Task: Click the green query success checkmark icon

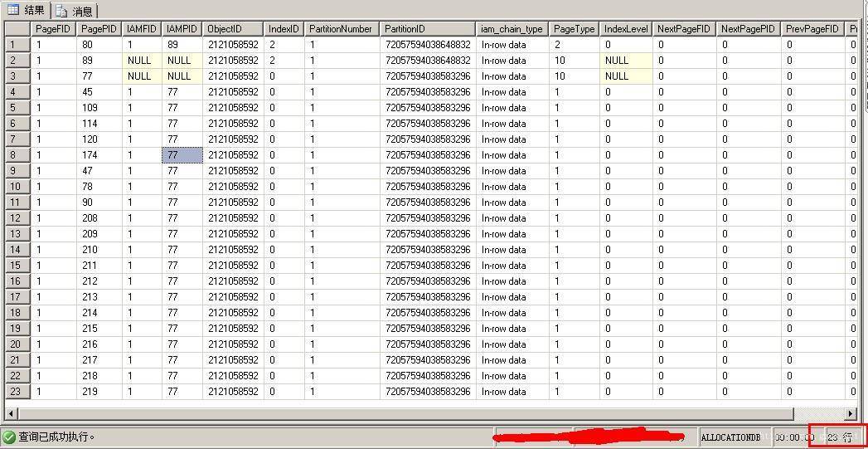Action: (9, 437)
